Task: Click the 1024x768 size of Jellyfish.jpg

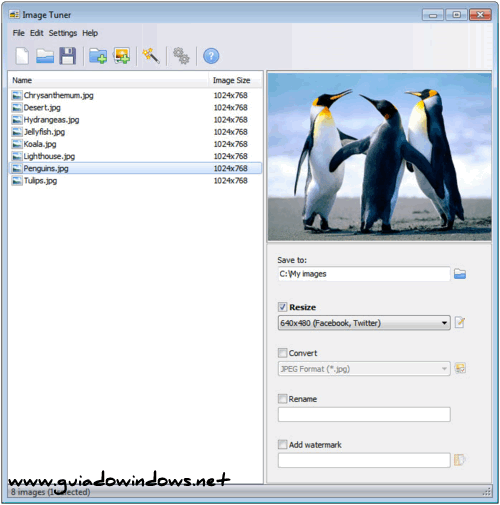Action: tap(231, 132)
